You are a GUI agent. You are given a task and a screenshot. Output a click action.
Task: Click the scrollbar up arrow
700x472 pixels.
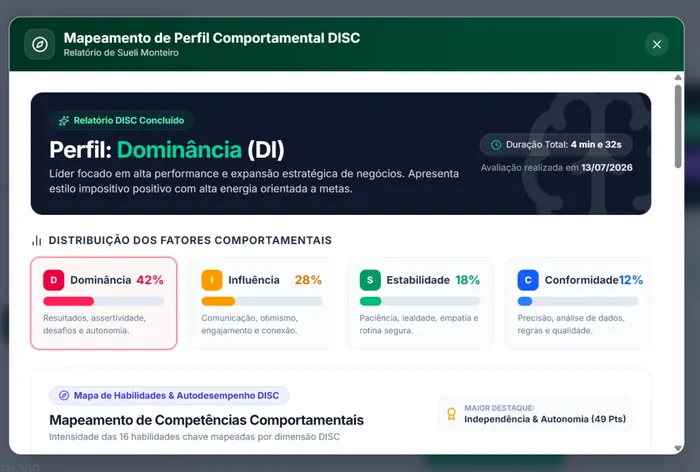[678, 78]
